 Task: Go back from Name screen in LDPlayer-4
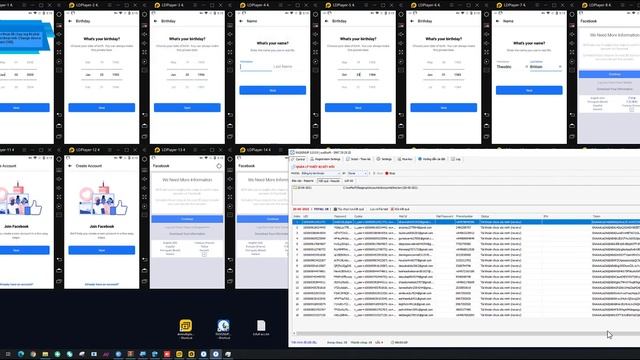tap(241, 21)
